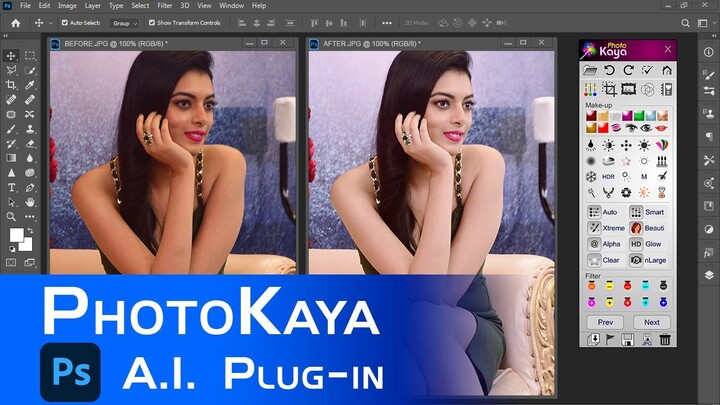Click the Next button
This screenshot has height=405, width=720.
coord(652,322)
